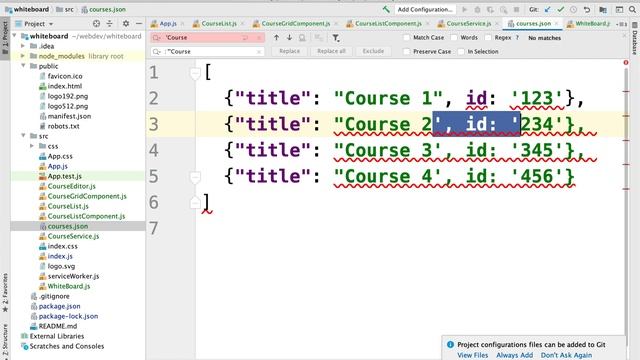Open Git history clock icon
Viewport: 640px width, 360px height.
click(573, 9)
